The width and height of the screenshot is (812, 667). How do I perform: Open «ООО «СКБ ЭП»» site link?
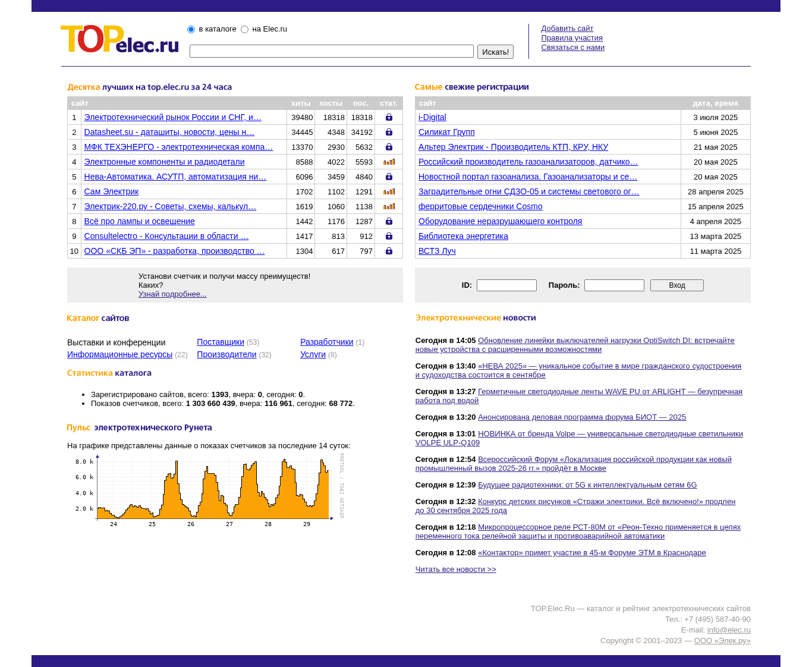coord(174,251)
